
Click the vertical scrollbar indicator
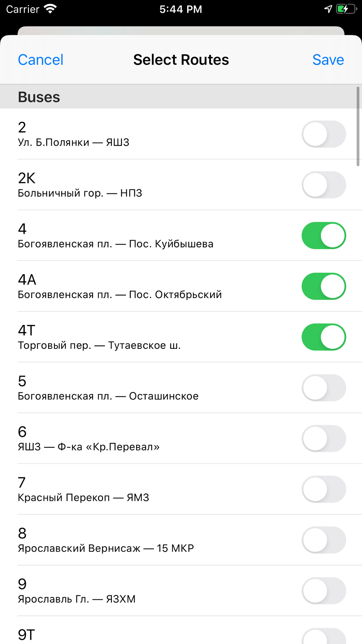[x=358, y=126]
